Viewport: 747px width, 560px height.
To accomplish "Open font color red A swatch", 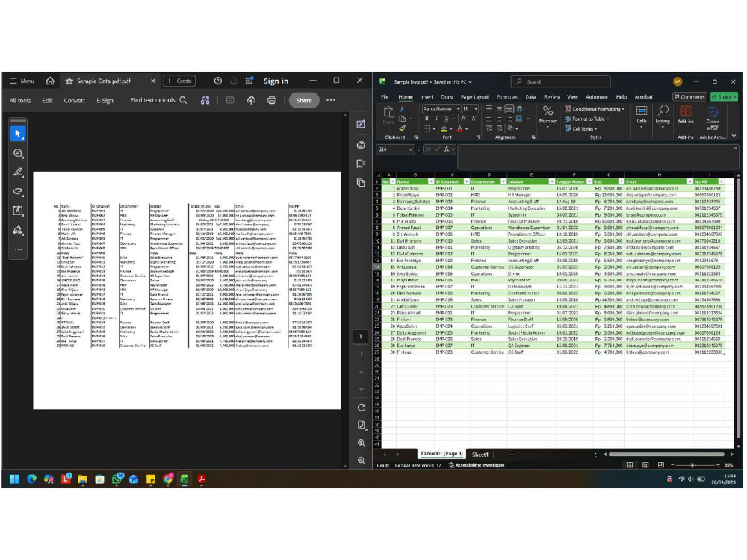I will pyautogui.click(x=459, y=128).
